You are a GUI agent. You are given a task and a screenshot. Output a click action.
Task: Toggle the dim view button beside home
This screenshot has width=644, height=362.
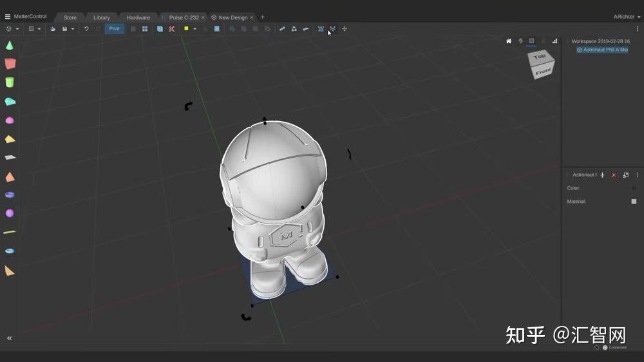point(520,41)
